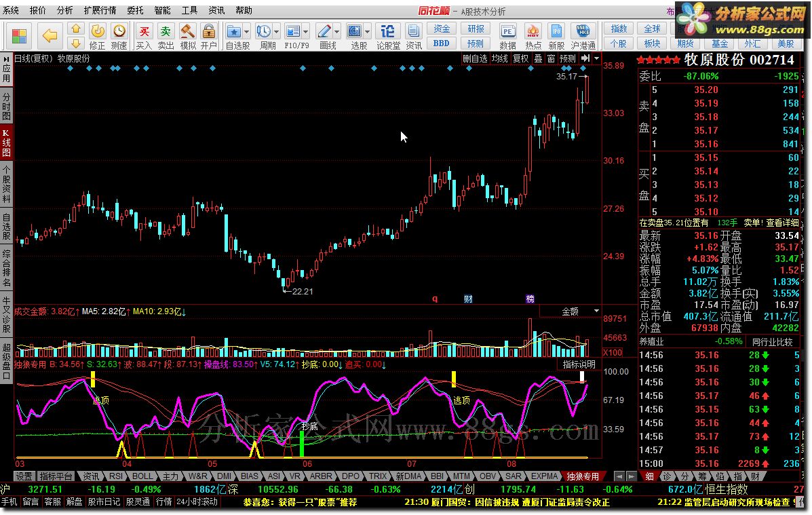Open 模拟 simulated trading gavel icon
The width and height of the screenshot is (812, 515).
[187, 36]
